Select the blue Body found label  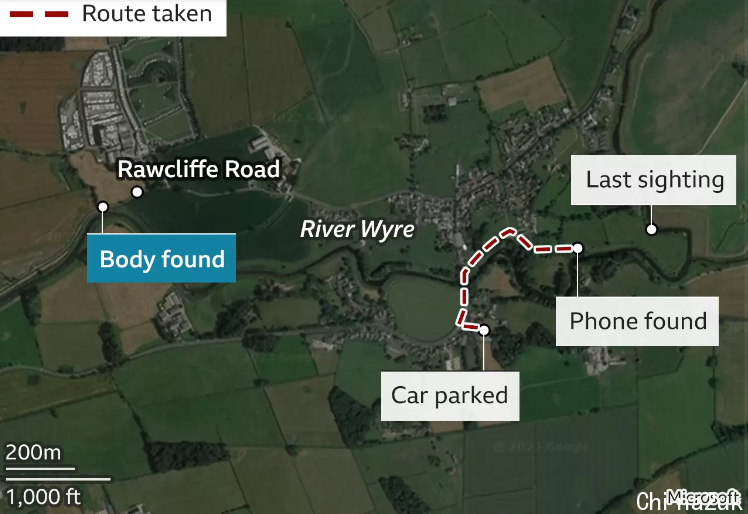[161, 258]
